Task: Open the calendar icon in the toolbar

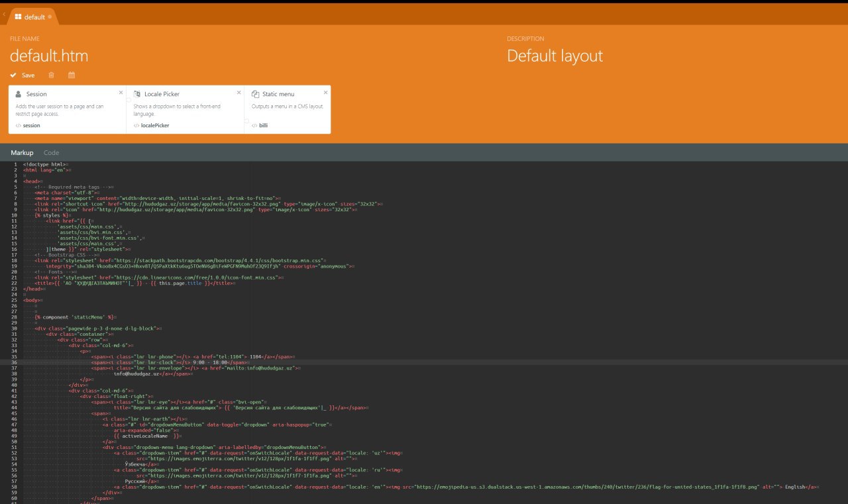Action: click(72, 76)
